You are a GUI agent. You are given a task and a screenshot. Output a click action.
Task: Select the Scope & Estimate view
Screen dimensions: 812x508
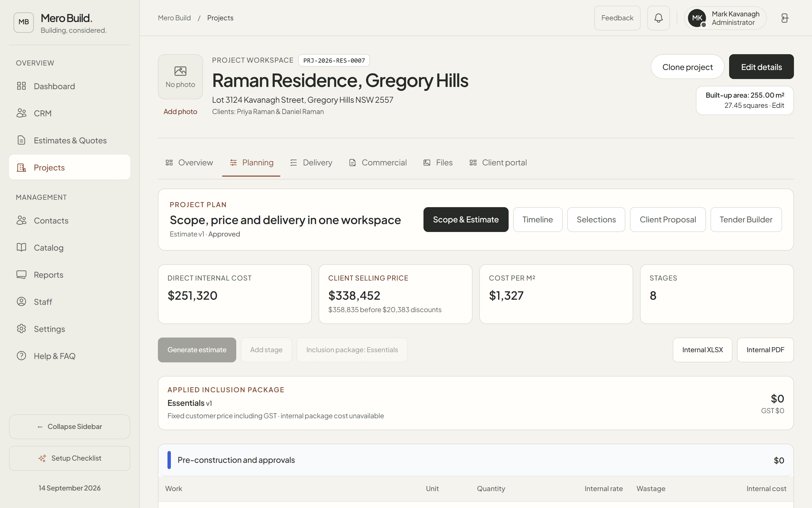click(x=466, y=220)
